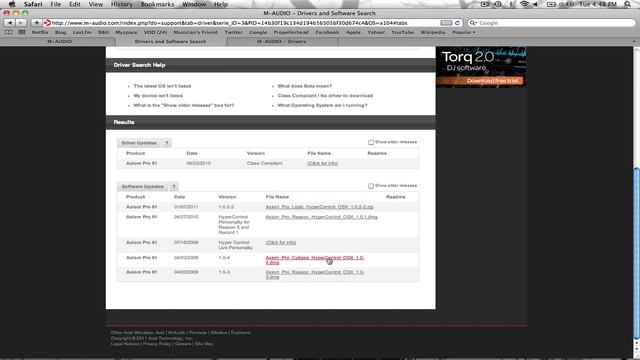Open the Netflix bookmark

pos(40,32)
